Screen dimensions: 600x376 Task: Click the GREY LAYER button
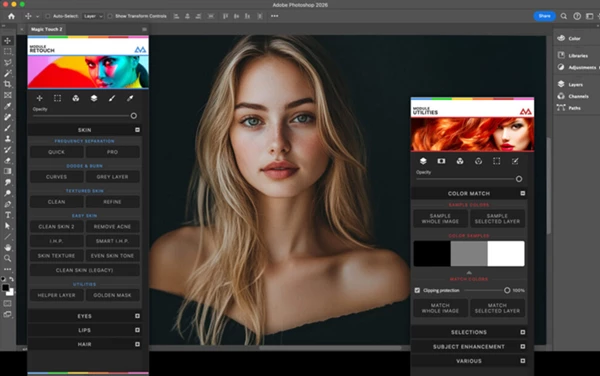coord(112,177)
